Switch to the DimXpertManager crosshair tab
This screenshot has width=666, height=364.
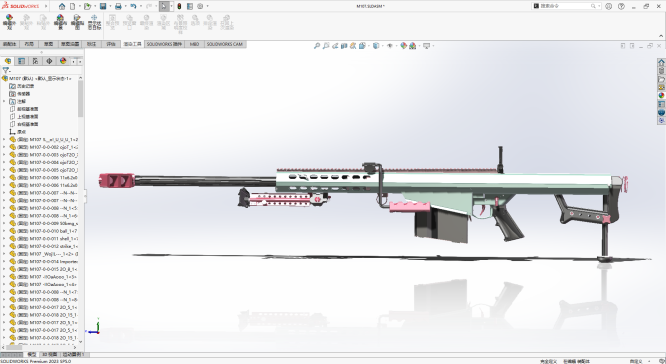49,61
